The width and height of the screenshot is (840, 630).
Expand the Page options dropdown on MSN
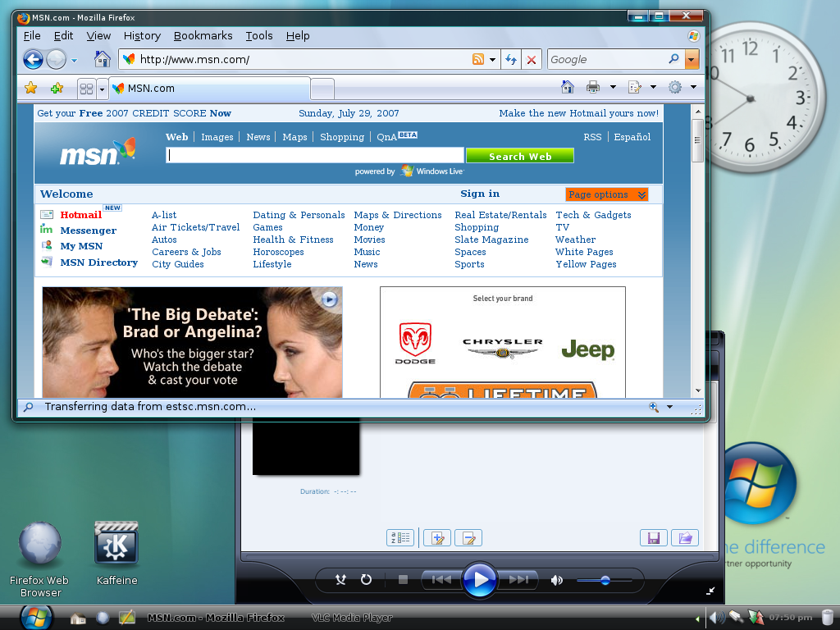click(606, 194)
